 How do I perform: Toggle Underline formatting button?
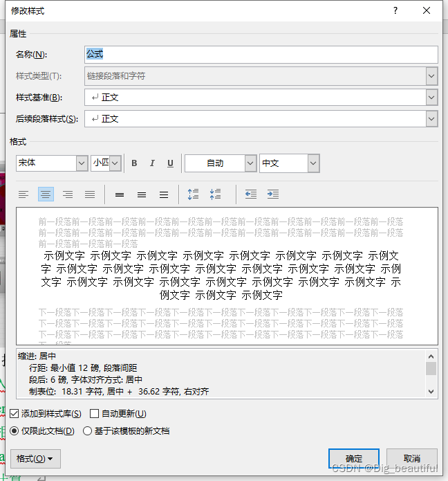pos(170,163)
